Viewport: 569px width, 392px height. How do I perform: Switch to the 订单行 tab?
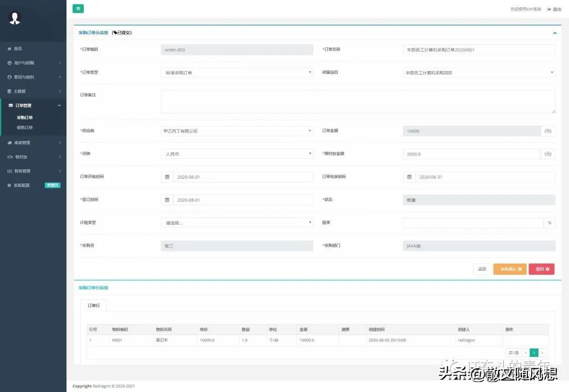(93, 306)
